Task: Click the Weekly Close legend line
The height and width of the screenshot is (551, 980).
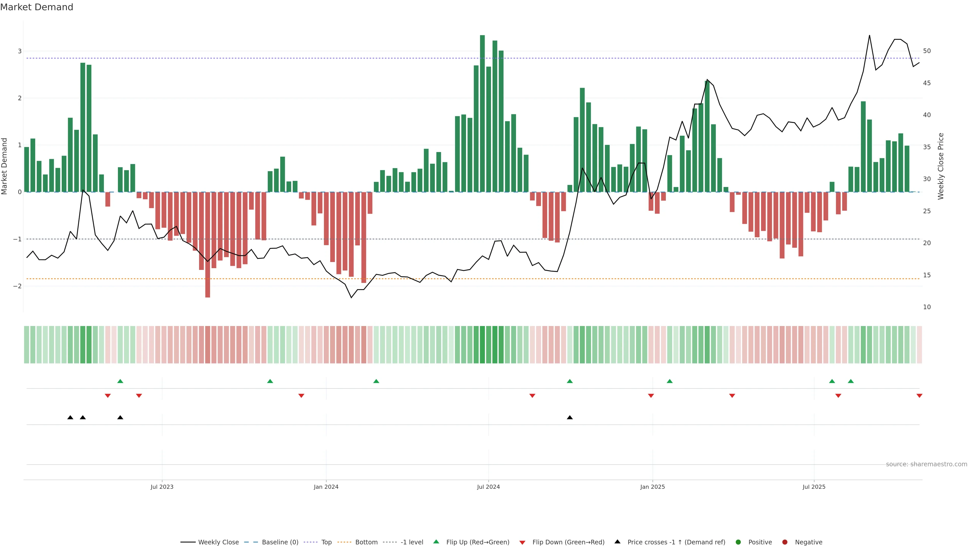Action: click(188, 542)
